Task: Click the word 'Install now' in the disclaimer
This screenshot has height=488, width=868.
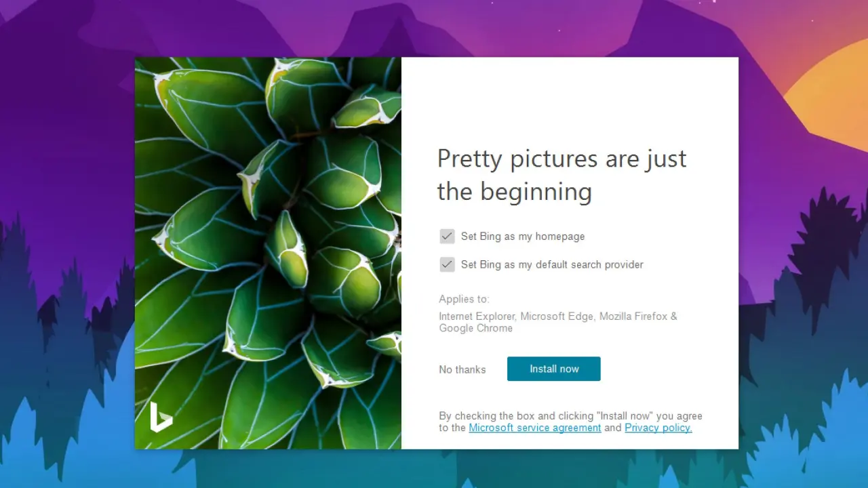Action: 625,416
